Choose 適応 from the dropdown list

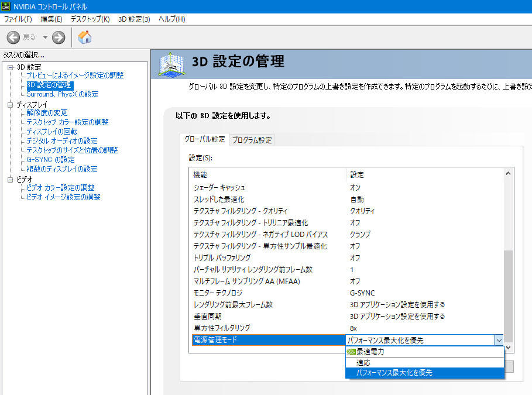pyautogui.click(x=425, y=363)
